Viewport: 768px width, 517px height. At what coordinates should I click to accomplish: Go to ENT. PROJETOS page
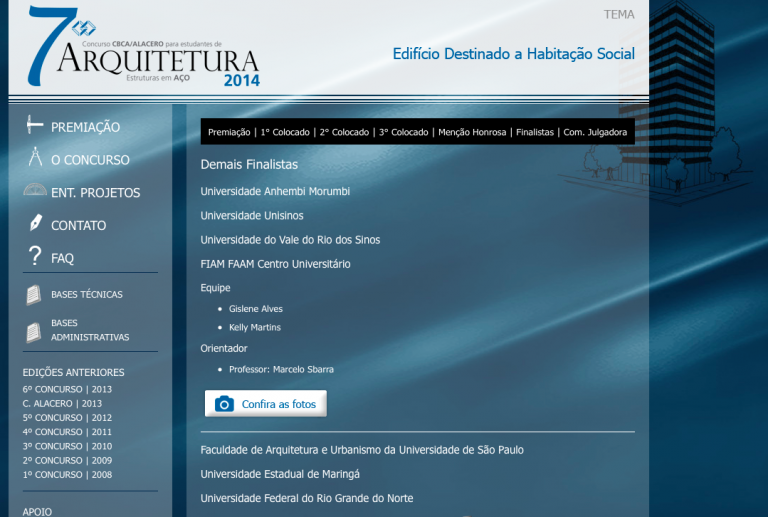pos(96,193)
